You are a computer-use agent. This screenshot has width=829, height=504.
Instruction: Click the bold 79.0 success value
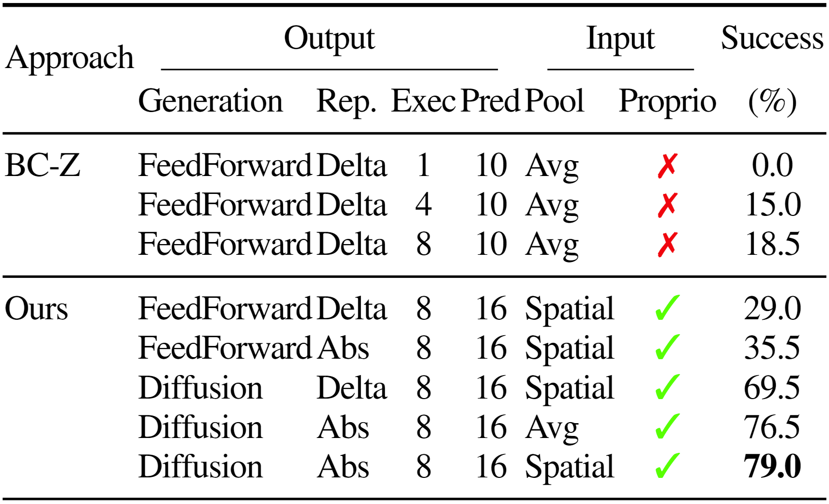coord(772,467)
